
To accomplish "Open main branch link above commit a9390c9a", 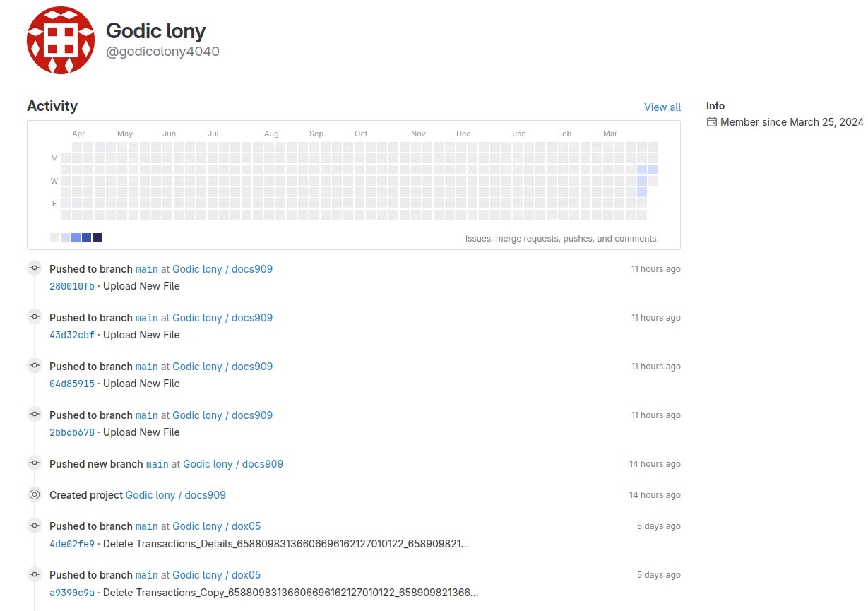I will click(147, 575).
